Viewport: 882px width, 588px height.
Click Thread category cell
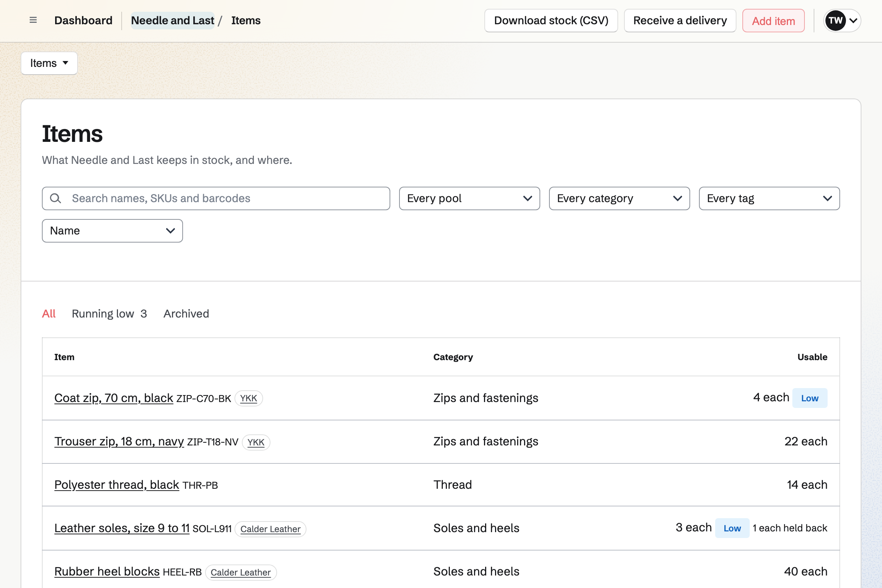pyautogui.click(x=453, y=484)
